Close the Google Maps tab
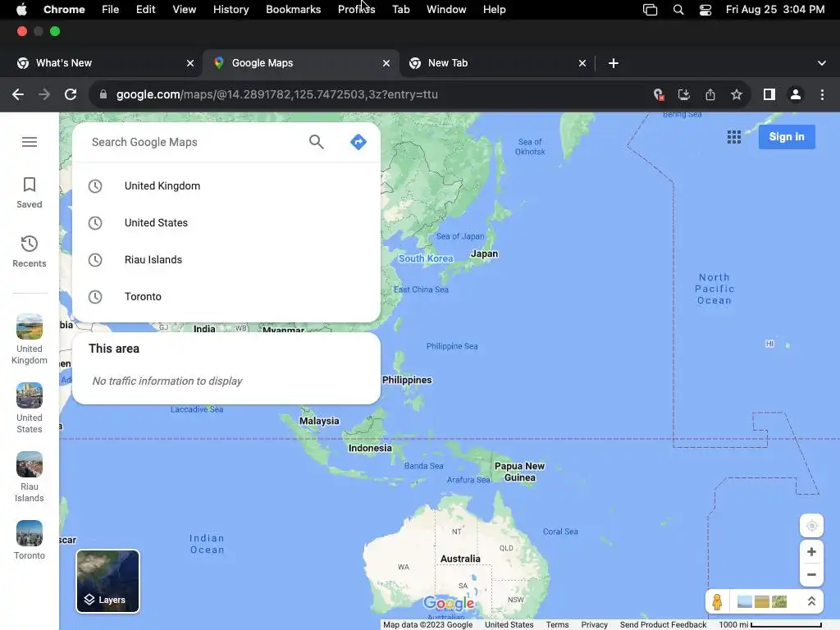This screenshot has width=840, height=630. (386, 63)
